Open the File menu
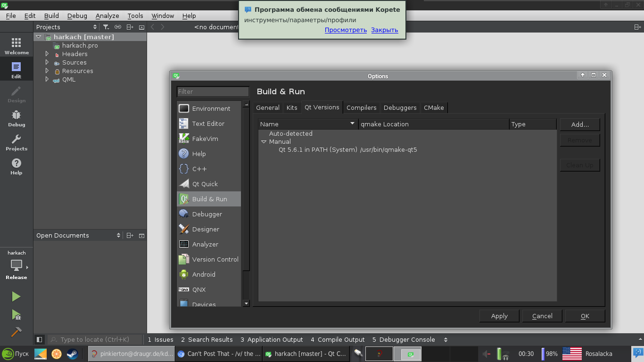 tap(11, 16)
